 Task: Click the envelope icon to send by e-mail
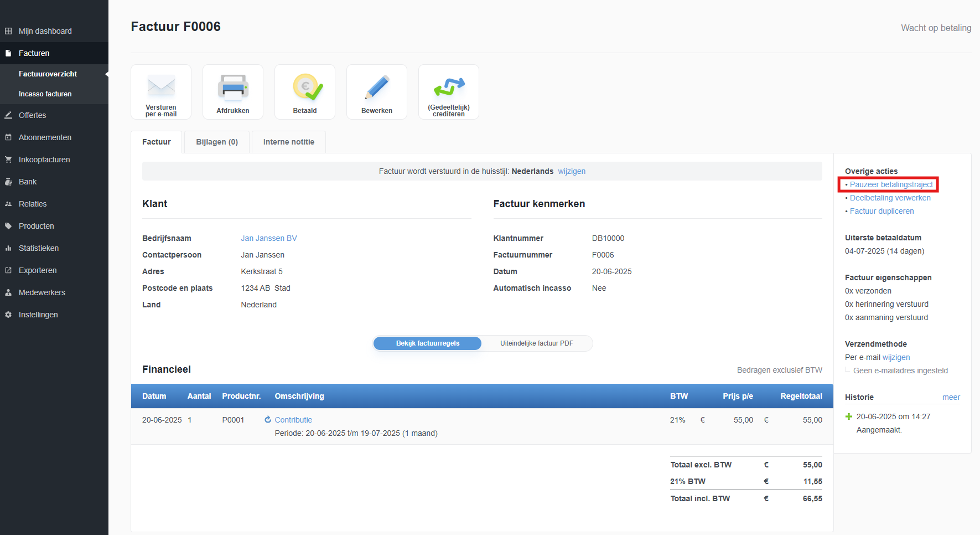pos(161,87)
